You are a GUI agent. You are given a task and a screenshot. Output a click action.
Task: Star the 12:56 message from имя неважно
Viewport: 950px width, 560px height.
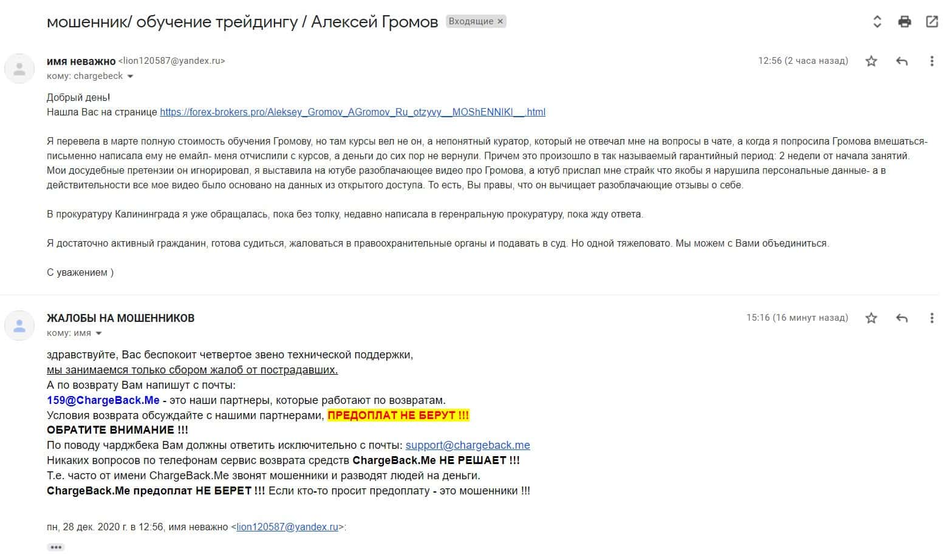pyautogui.click(x=871, y=61)
